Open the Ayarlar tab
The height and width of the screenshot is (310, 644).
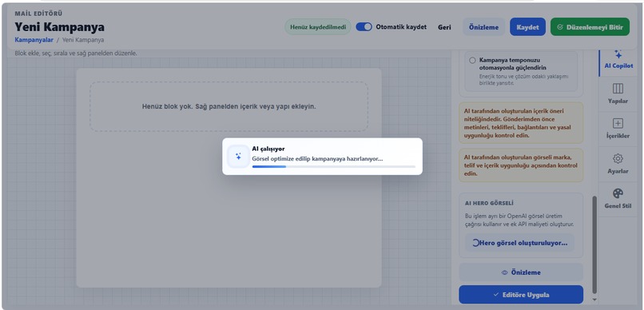click(618, 165)
